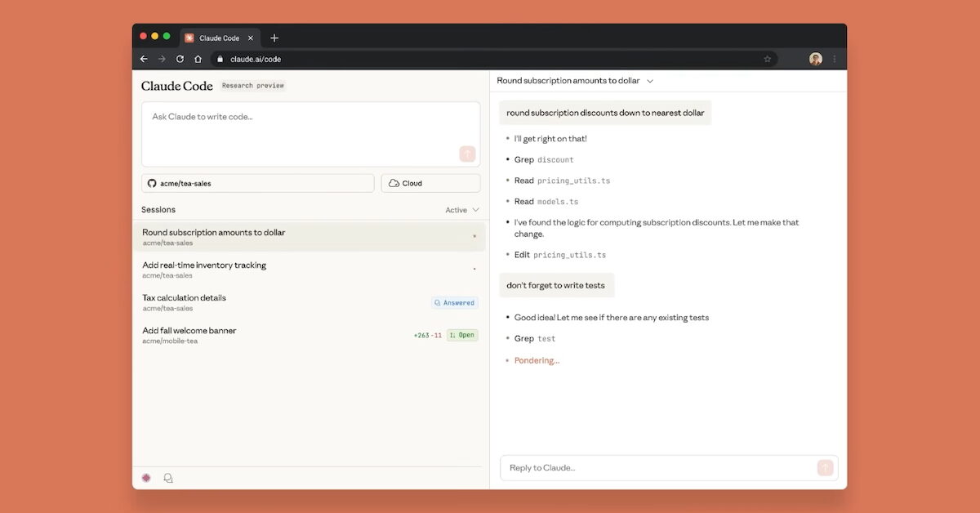The width and height of the screenshot is (980, 513).
Task: Click the Claude starburst icon at bottom left
Action: [146, 478]
